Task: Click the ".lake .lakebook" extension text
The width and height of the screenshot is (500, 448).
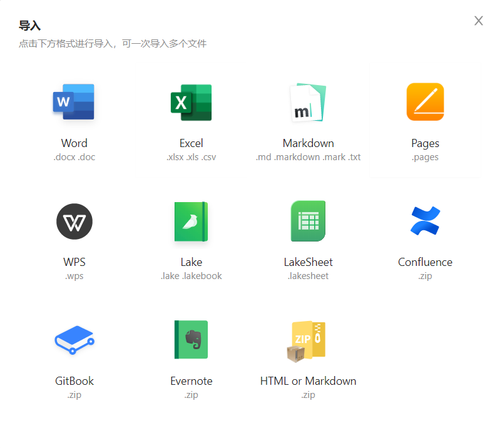Action: click(191, 276)
